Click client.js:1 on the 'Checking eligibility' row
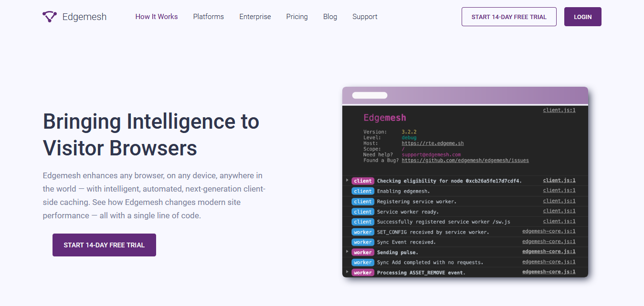Image resolution: width=644 pixels, height=306 pixels. tap(559, 180)
